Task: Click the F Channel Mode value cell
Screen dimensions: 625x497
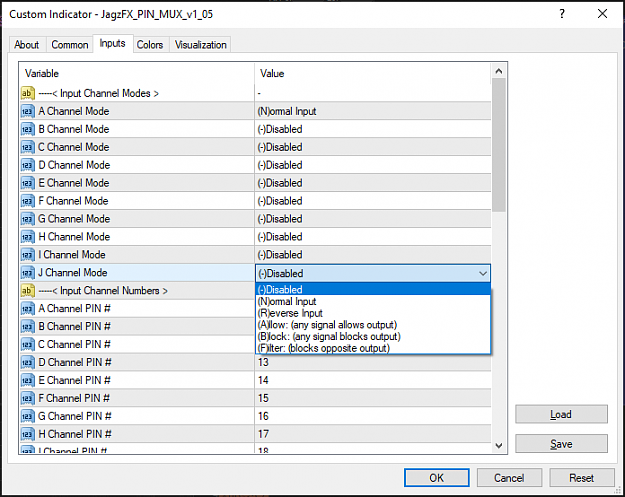Action: (373, 201)
